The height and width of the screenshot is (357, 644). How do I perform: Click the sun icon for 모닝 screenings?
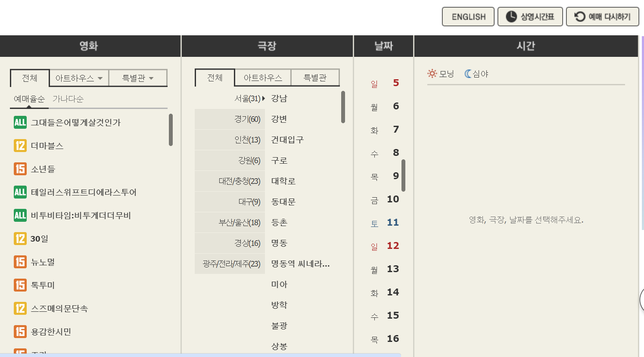click(x=432, y=74)
